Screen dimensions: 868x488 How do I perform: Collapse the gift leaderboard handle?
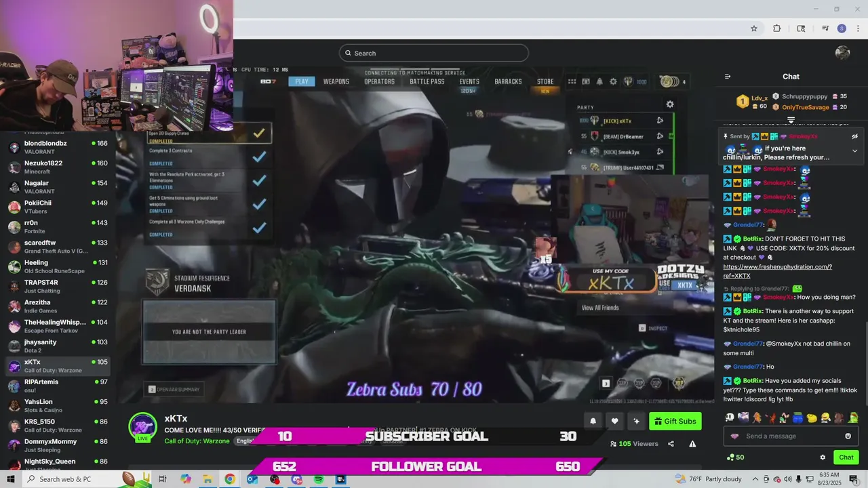coord(791,120)
